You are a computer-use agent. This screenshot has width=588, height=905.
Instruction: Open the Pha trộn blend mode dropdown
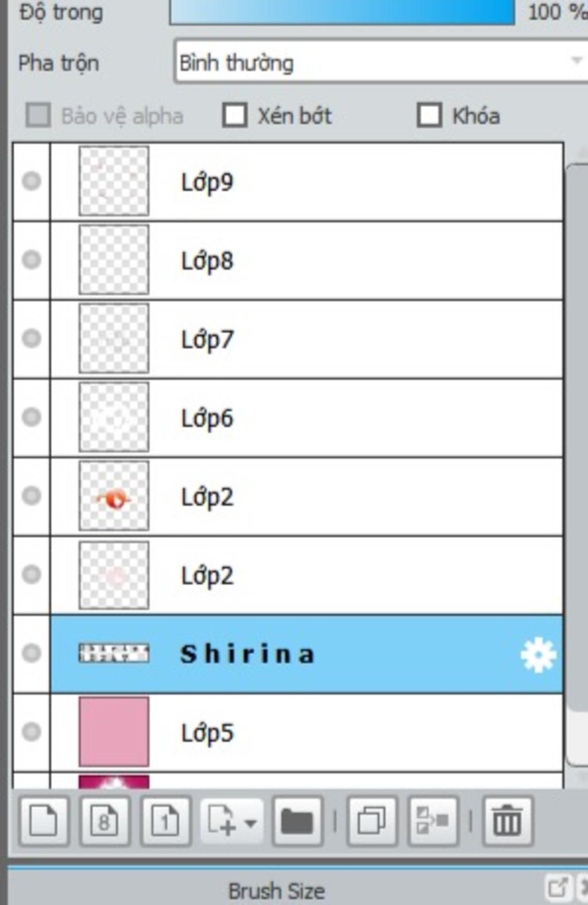tap(381, 61)
